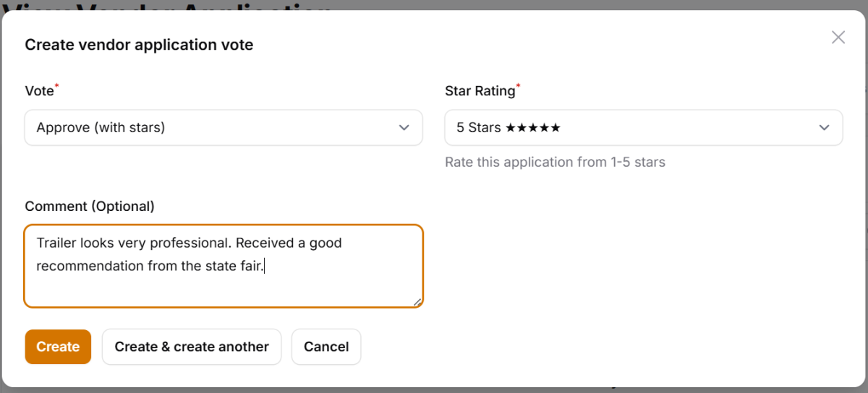Click the Comment (Optional) label
The image size is (868, 393).
90,206
